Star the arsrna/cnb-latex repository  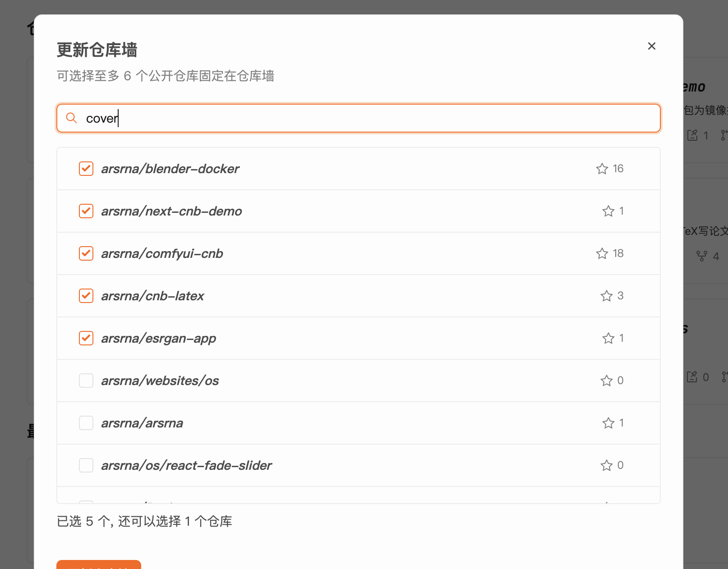point(605,296)
